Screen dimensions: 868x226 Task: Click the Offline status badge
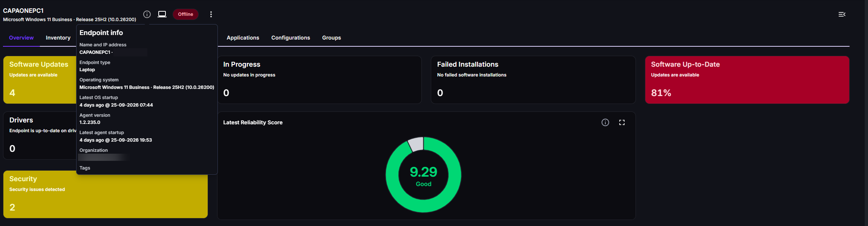pyautogui.click(x=185, y=14)
